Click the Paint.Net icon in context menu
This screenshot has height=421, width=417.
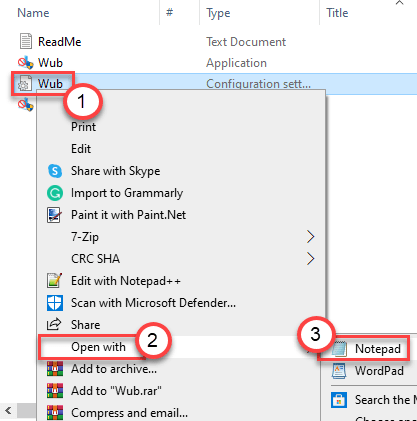[x=54, y=215]
